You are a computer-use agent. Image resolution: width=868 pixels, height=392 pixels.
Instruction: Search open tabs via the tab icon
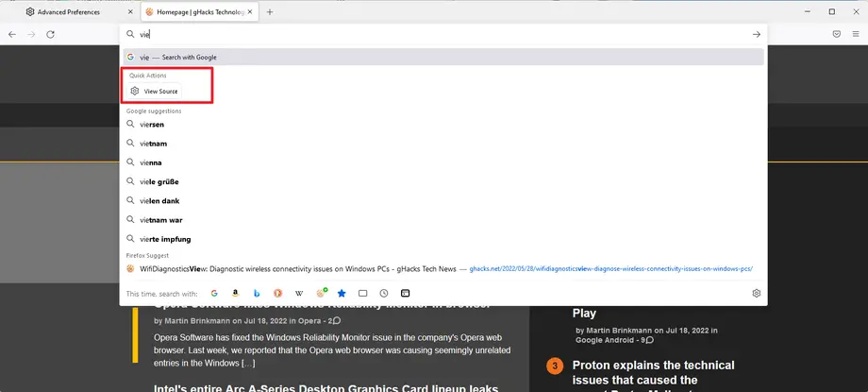click(362, 294)
